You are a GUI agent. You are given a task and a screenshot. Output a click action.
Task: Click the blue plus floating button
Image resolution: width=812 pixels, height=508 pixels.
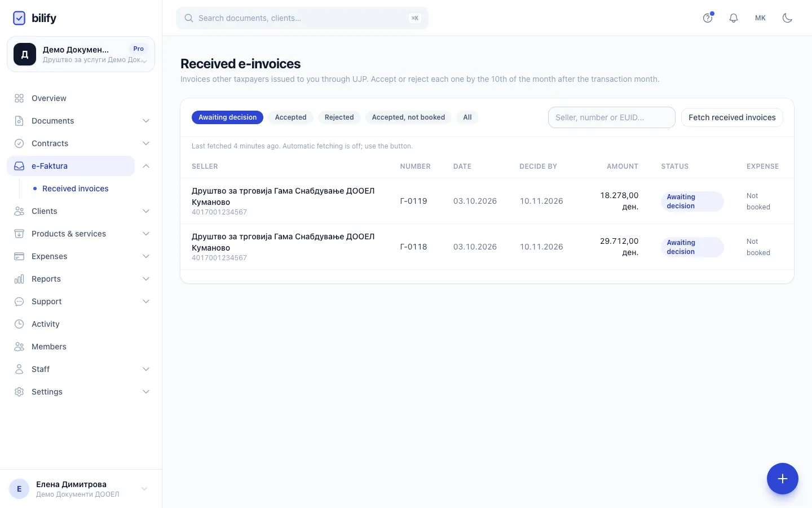(x=782, y=479)
